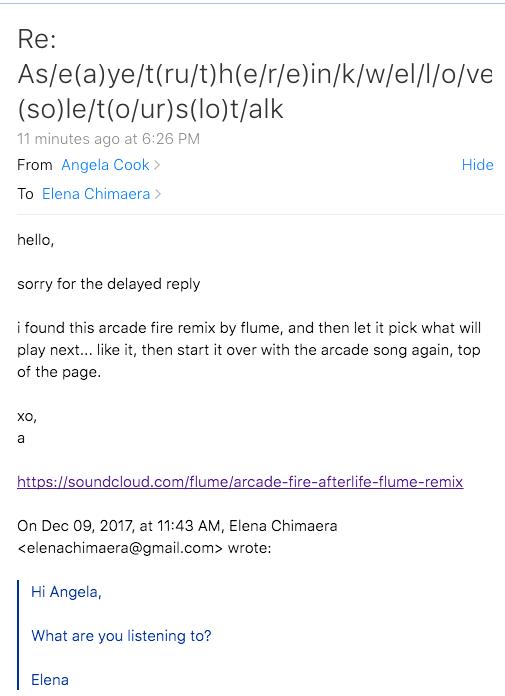
Task: Click quoted 'What are you listening to?'
Action: (121, 636)
